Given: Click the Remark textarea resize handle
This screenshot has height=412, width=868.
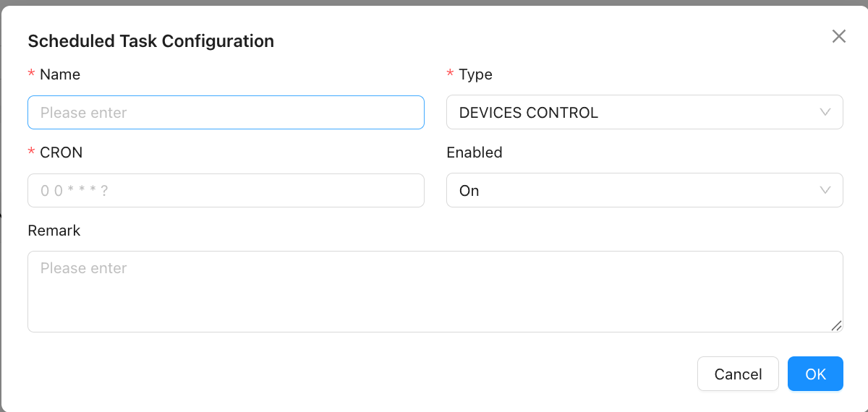Looking at the screenshot, I should point(836,326).
